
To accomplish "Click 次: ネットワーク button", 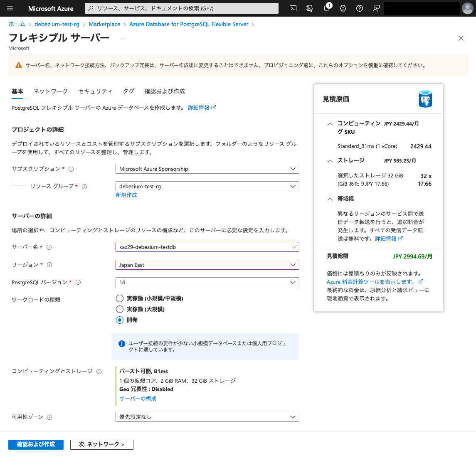I will click(102, 445).
